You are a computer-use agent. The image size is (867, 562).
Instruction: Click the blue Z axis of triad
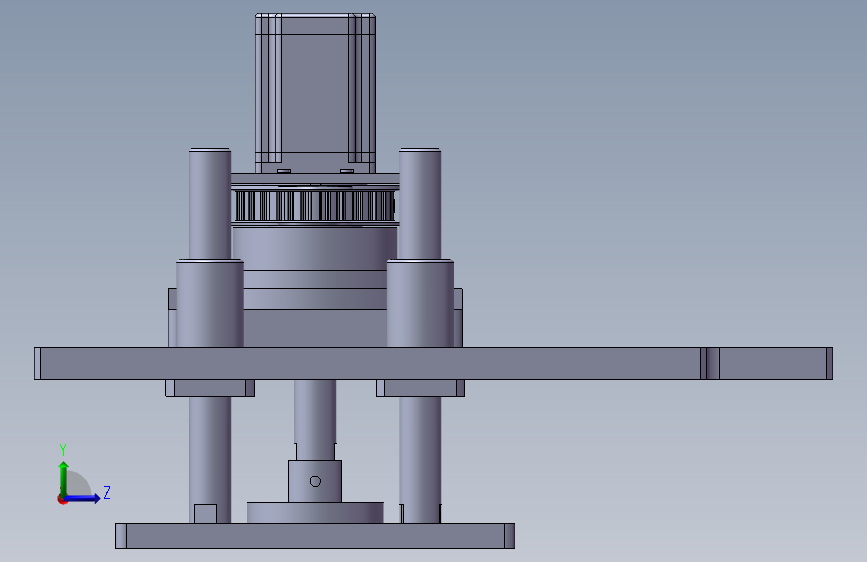(83, 498)
